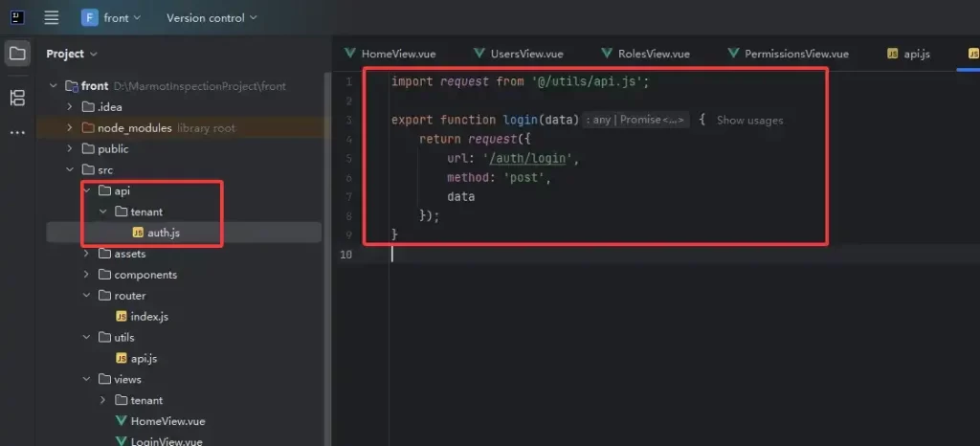This screenshot has height=446, width=980.
Task: Open the hamburger main menu icon
Action: click(x=52, y=17)
